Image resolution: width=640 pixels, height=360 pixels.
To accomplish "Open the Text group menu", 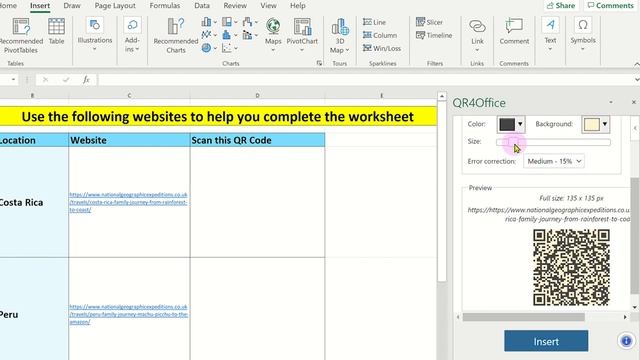I will 550,35.
